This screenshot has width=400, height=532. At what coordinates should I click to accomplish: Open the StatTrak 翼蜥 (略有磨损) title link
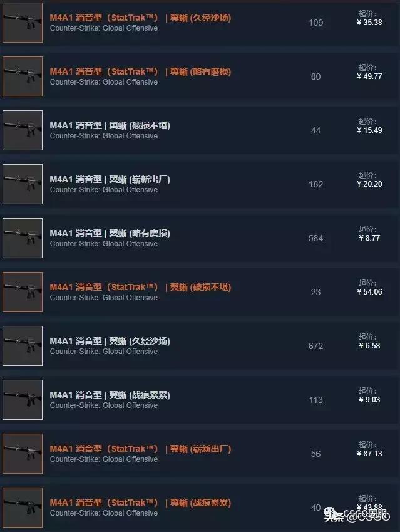[x=140, y=71]
